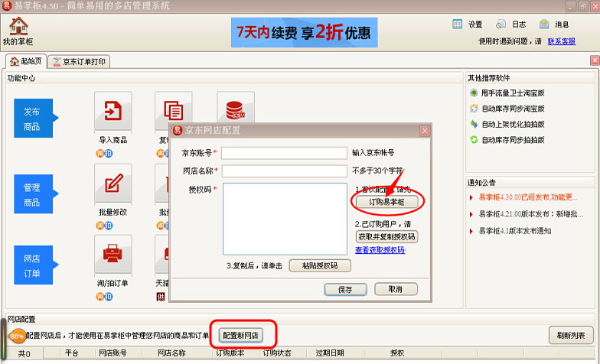Viewport: 600px width, 364px height.
Task: Open 自动库存同步淘宝版 recommendation
Action: coord(513,109)
